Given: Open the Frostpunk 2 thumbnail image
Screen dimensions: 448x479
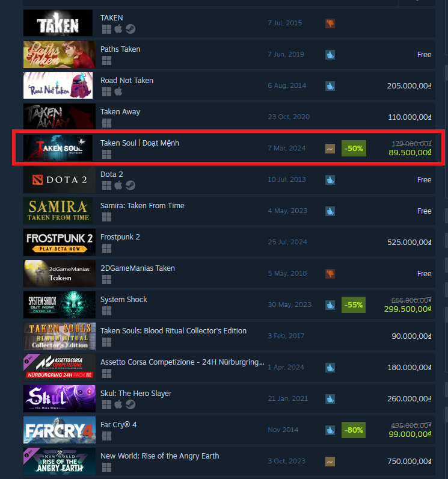Looking at the screenshot, I should point(60,242).
